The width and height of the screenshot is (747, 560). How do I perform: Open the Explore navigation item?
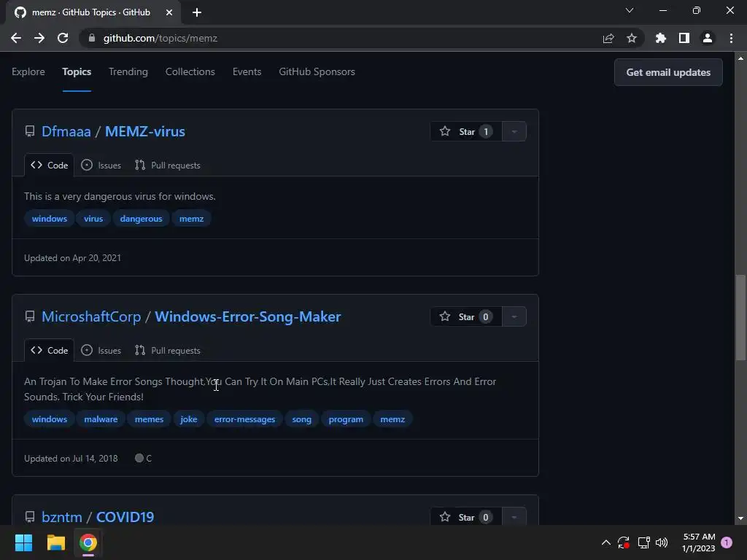[28, 72]
